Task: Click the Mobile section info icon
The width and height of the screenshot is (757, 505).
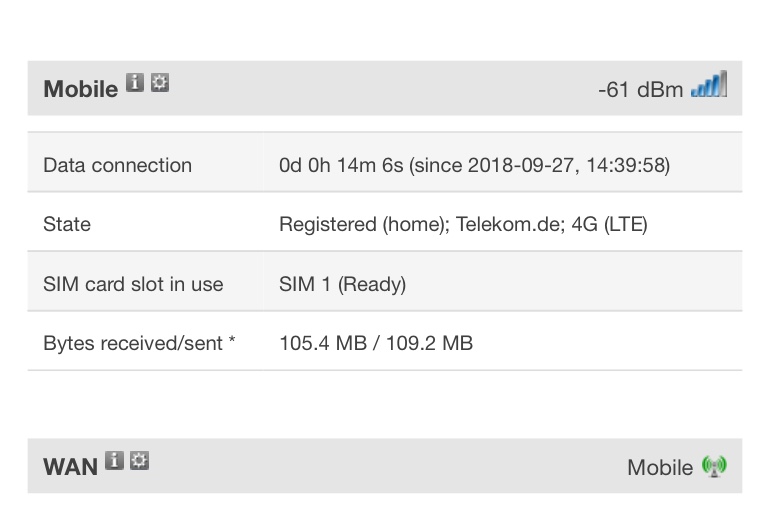Action: (135, 84)
